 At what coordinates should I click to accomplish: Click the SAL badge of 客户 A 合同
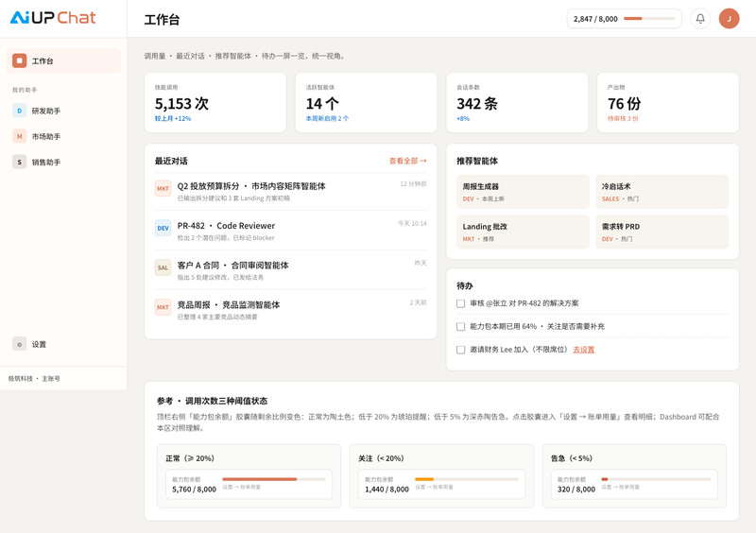pos(163,267)
